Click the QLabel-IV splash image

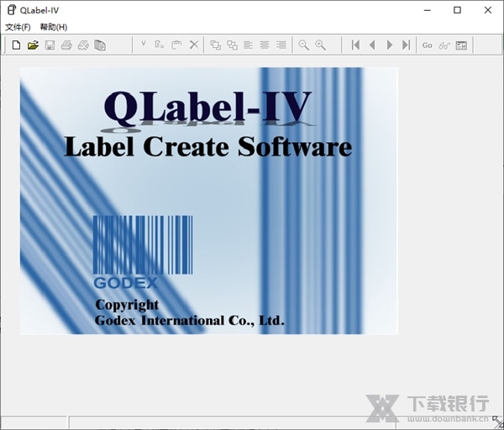209,201
